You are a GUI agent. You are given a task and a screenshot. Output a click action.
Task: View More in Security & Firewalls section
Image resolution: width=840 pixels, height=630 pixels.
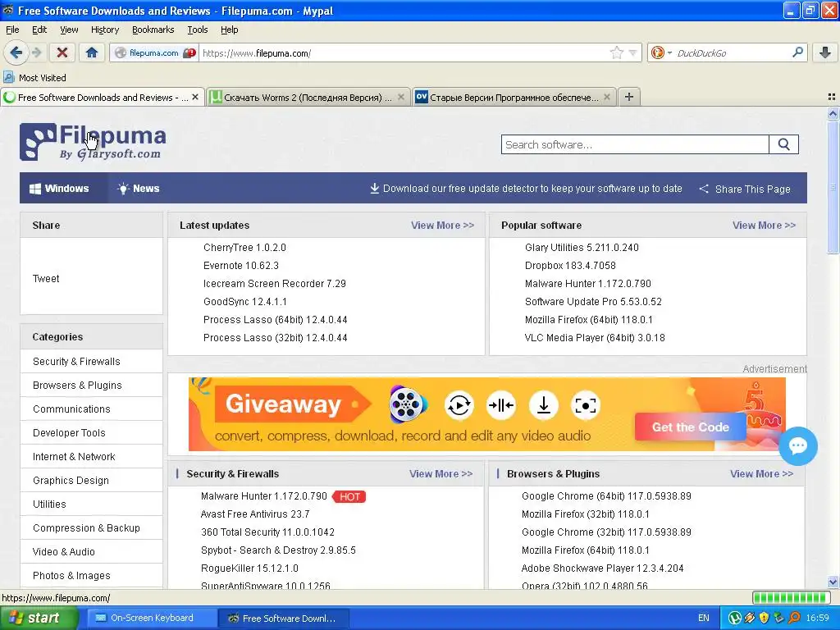click(441, 474)
